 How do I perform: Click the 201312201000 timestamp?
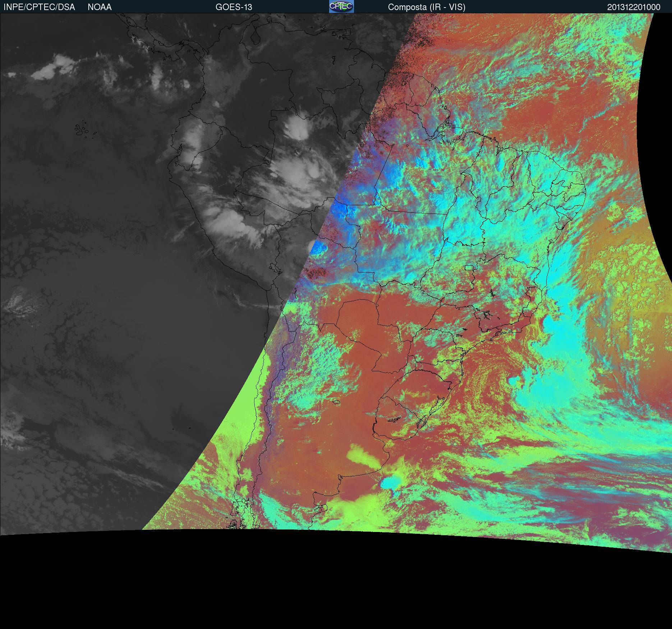[634, 7]
